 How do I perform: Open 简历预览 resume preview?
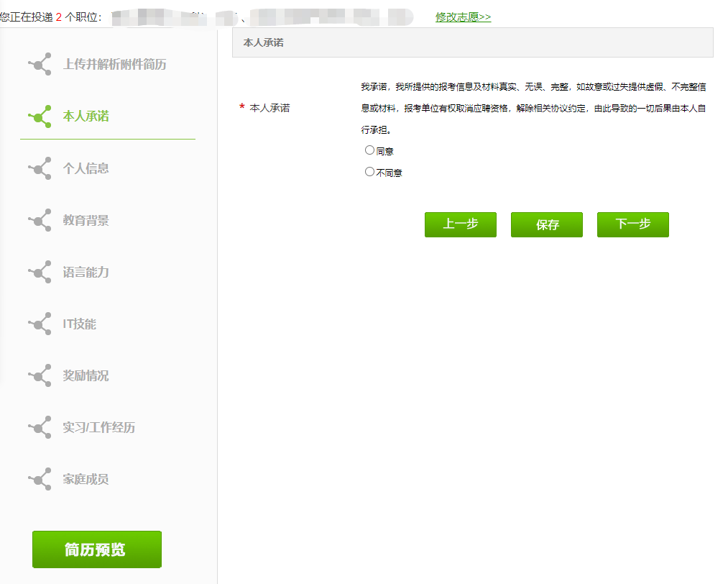coord(96,549)
